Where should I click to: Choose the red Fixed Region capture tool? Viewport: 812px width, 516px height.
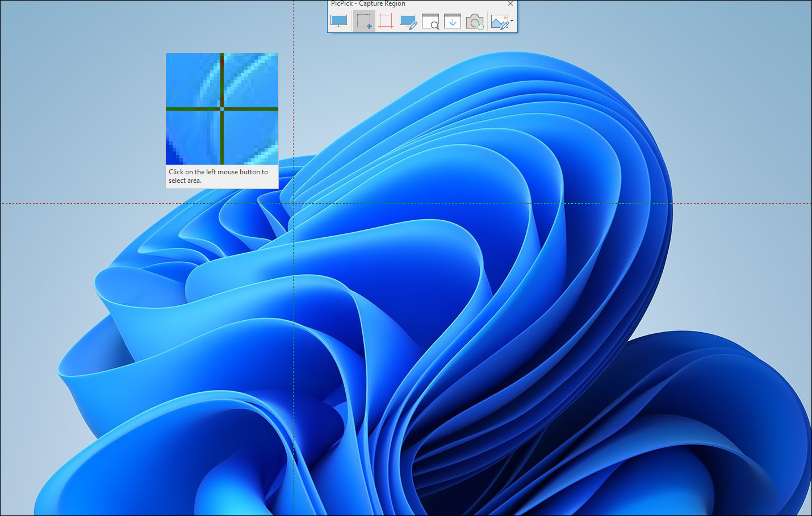coord(386,22)
